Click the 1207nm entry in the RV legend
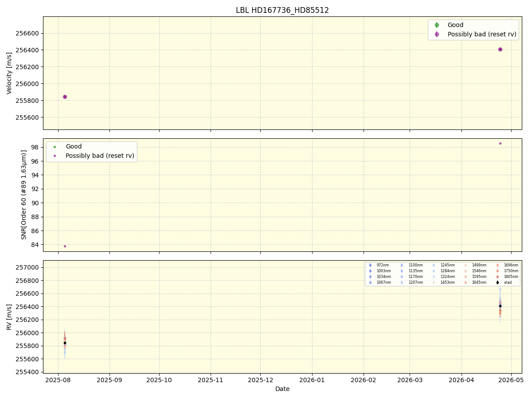Image resolution: width=532 pixels, height=399 pixels. pyautogui.click(x=416, y=282)
